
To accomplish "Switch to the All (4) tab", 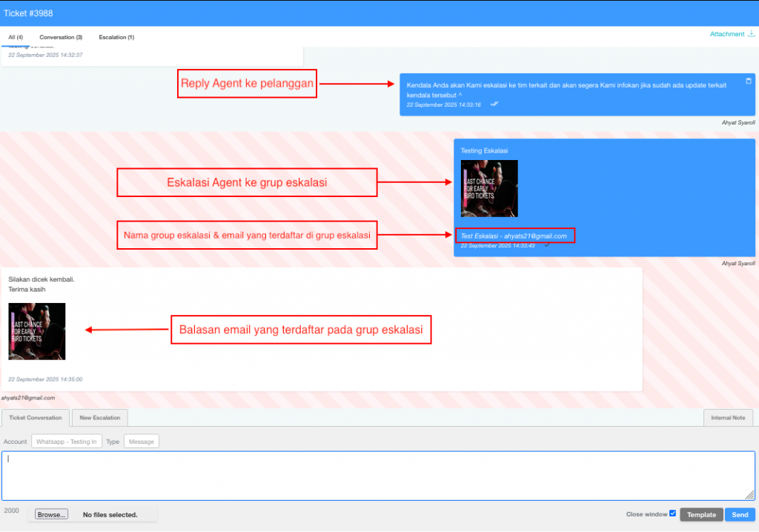I will [x=16, y=37].
